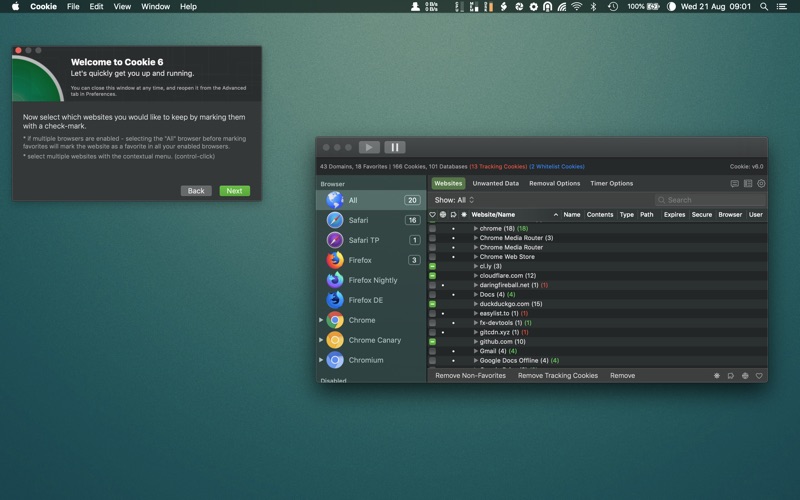Click the speech bubble icon near gear

tap(735, 184)
